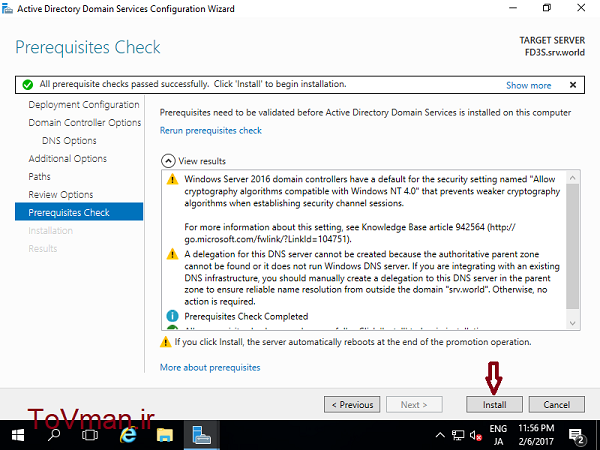
Task: Go back with the Previous button
Action: pyautogui.click(x=352, y=404)
